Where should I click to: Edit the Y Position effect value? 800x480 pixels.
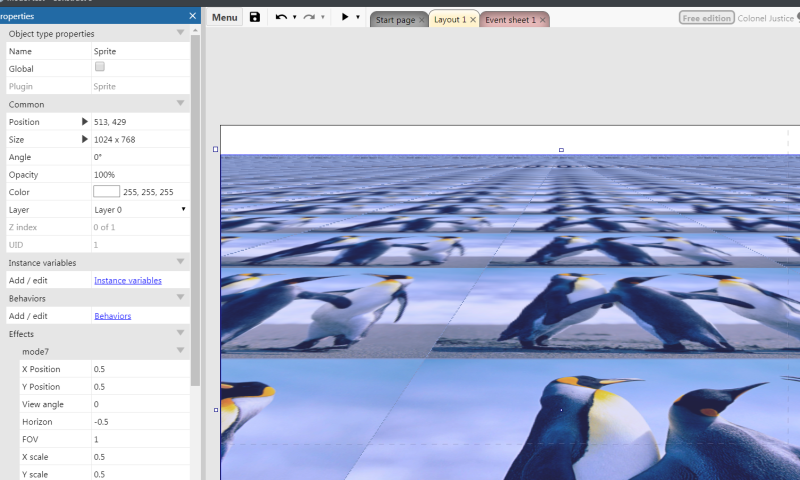140,387
